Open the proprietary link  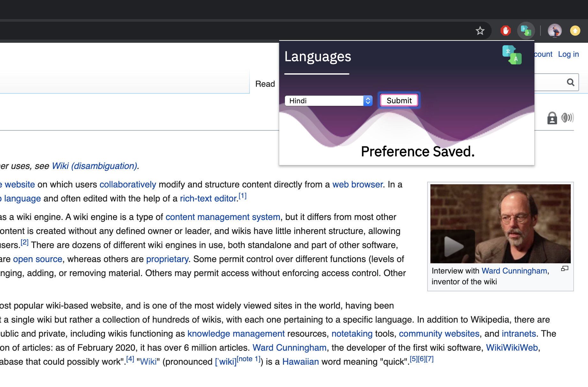(167, 259)
